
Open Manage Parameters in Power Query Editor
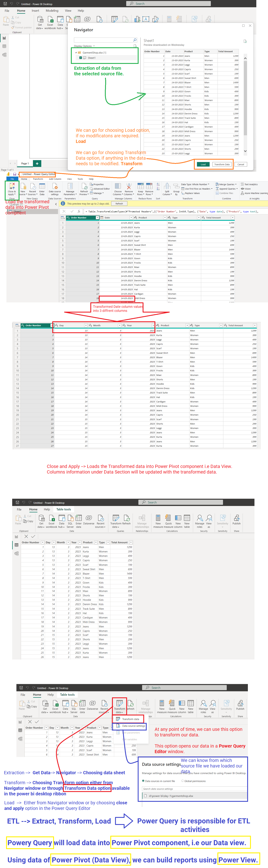click(70, 189)
